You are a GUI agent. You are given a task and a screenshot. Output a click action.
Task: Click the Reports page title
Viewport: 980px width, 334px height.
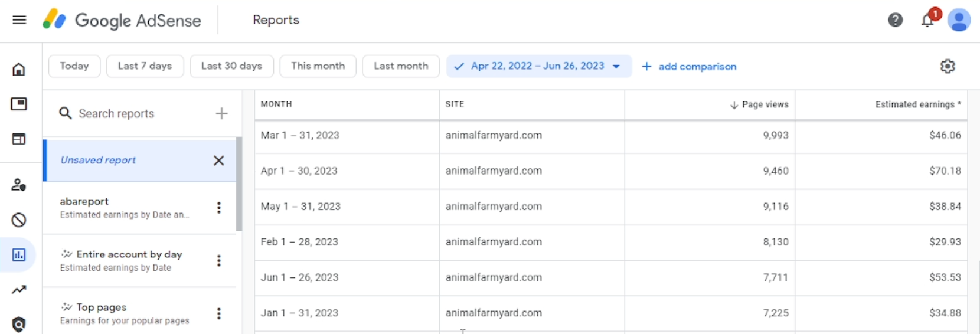[276, 20]
